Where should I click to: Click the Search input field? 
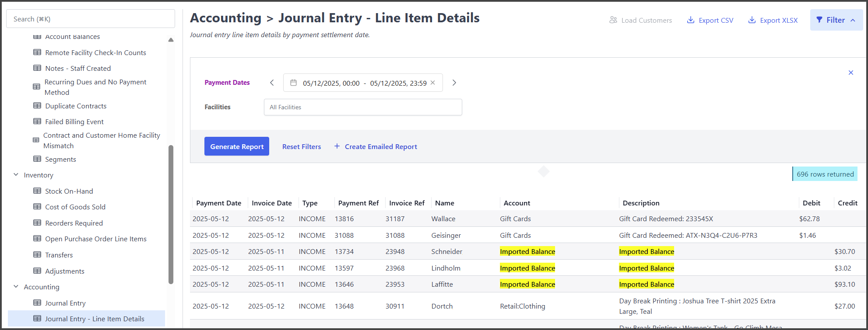point(91,19)
